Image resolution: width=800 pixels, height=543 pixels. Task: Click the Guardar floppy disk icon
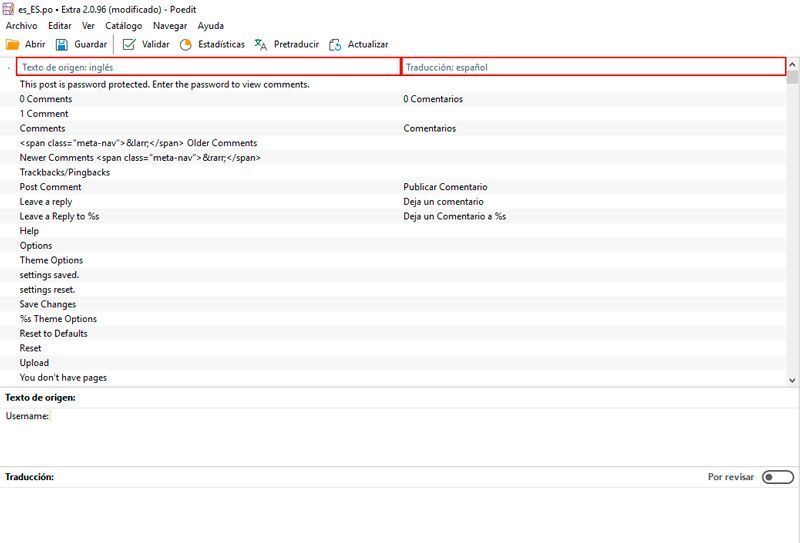(x=62, y=44)
